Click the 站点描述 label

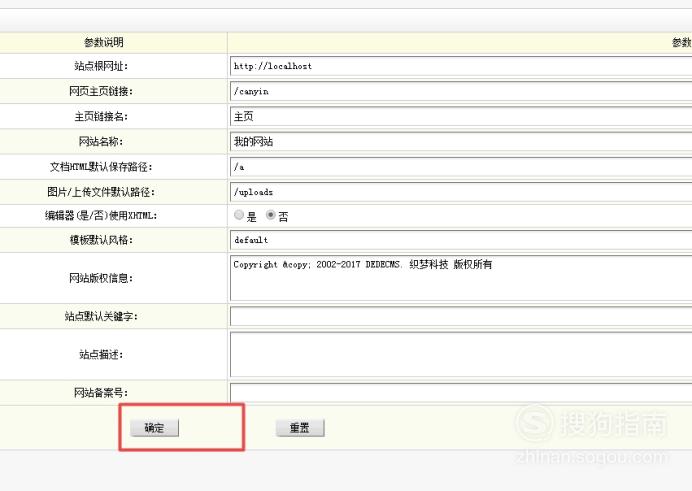[101, 354]
